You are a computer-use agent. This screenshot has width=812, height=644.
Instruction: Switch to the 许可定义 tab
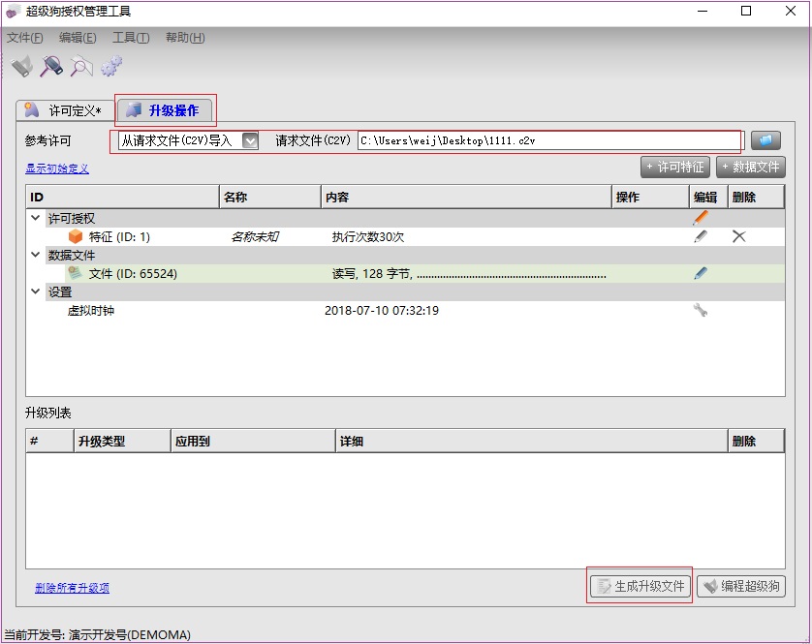[x=64, y=110]
